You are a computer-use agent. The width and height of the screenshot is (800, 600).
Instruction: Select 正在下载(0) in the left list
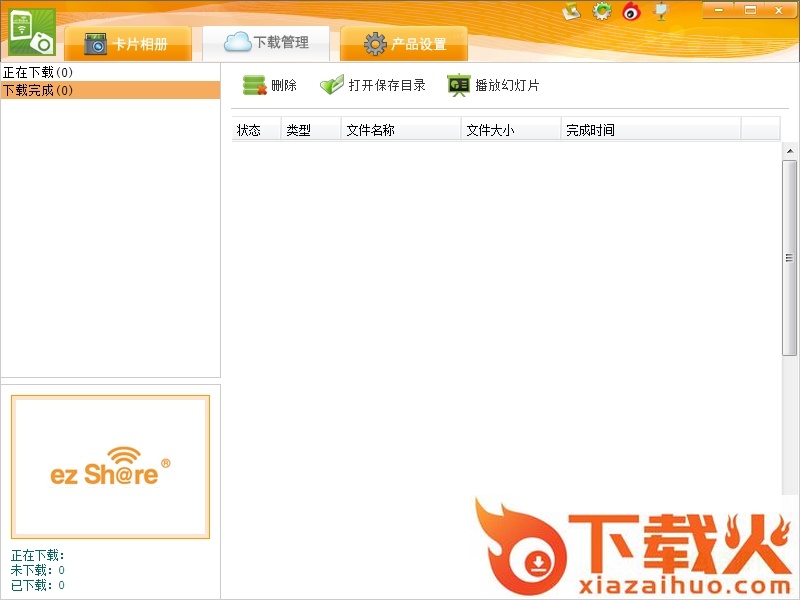point(39,73)
